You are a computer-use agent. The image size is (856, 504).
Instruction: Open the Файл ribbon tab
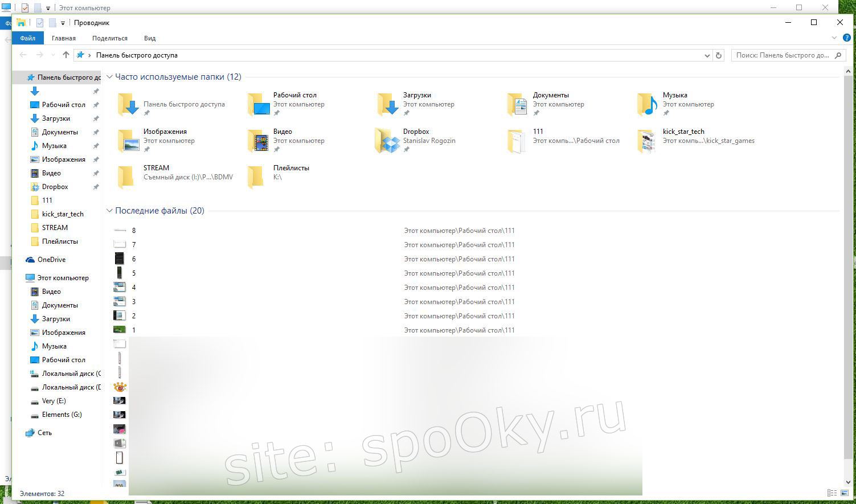(27, 38)
